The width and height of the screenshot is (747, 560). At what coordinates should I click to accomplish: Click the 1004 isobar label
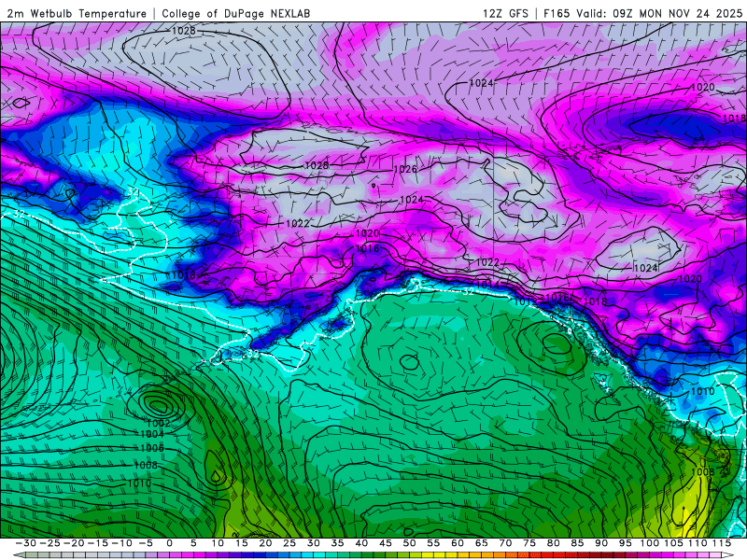point(152,434)
